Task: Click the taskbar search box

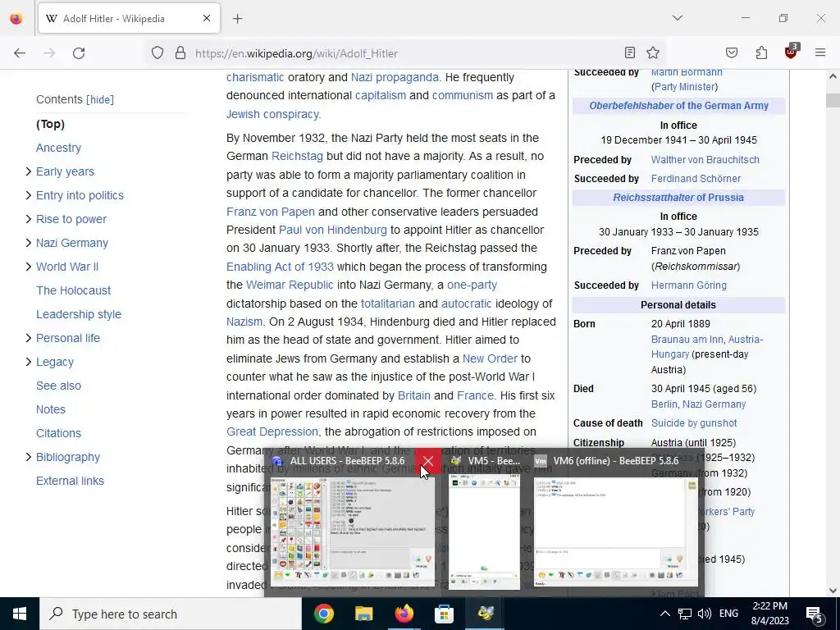Action: 171,614
